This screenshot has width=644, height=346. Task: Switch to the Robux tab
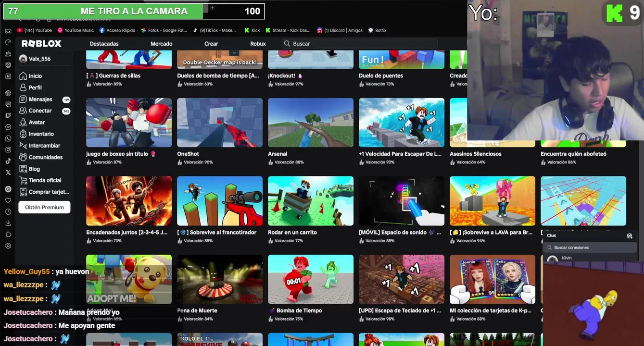tap(258, 44)
